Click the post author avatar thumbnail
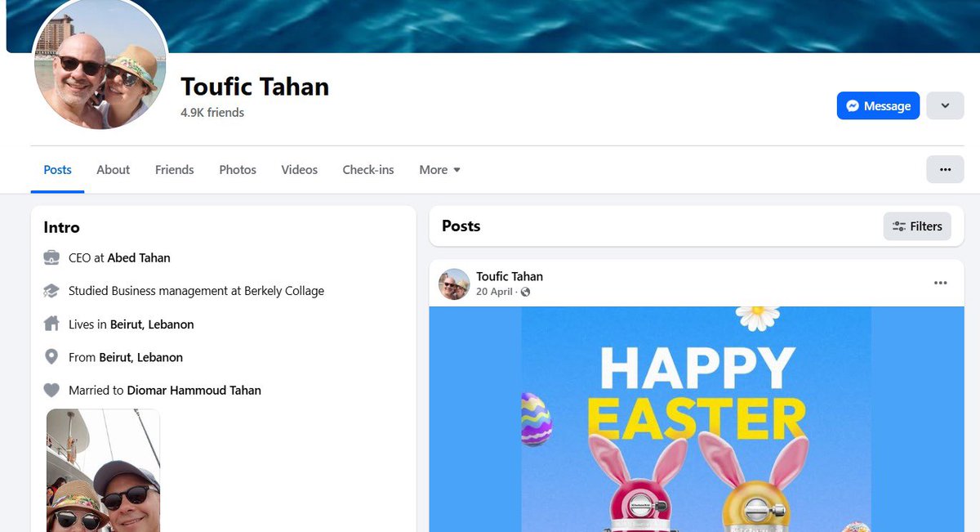This screenshot has height=532, width=980. 454,284
